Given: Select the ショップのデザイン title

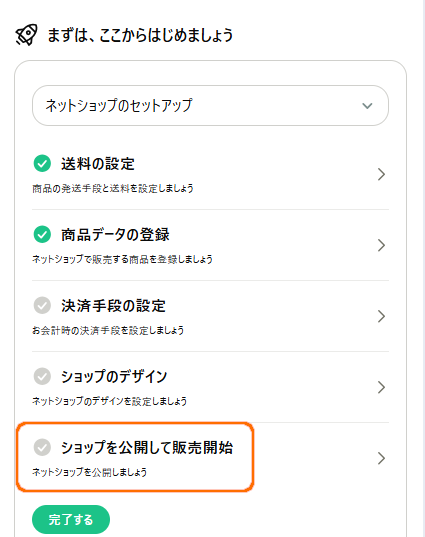Looking at the screenshot, I should pyautogui.click(x=114, y=376).
